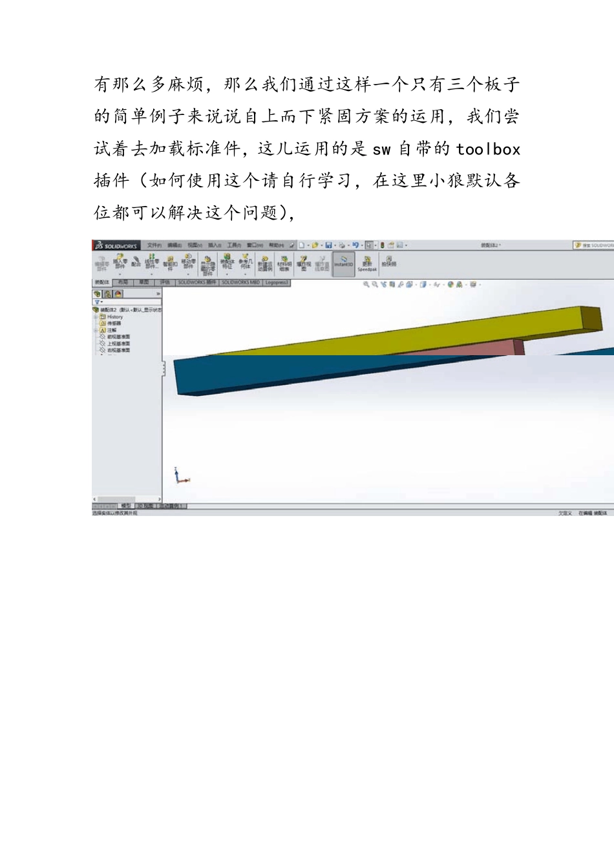Click the Rebuild traffic light icon

click(382, 245)
